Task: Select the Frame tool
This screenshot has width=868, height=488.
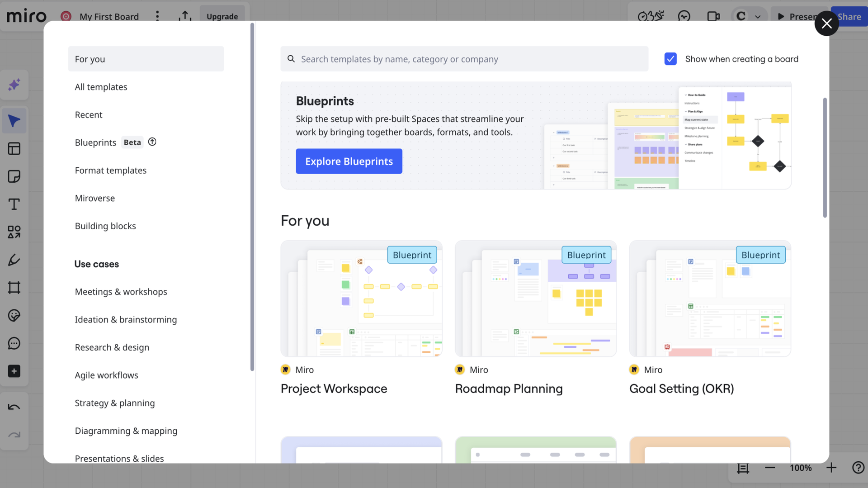Action: coord(14,288)
